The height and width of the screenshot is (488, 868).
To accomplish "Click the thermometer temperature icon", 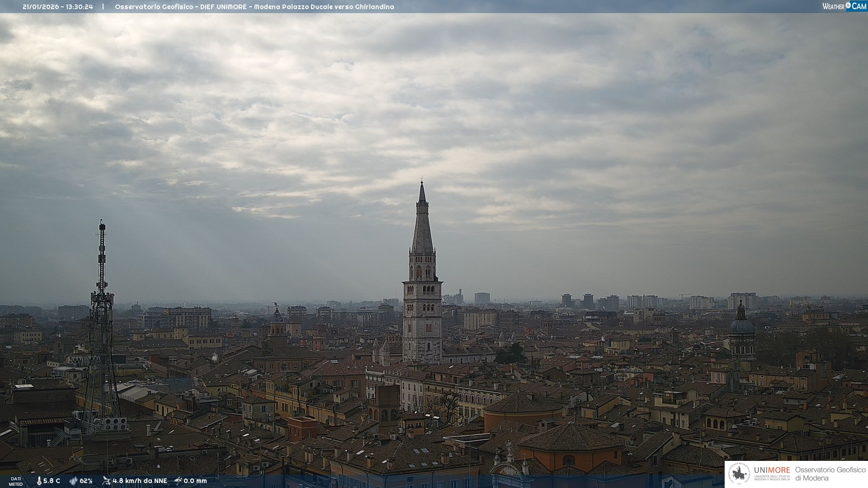I will (x=39, y=481).
